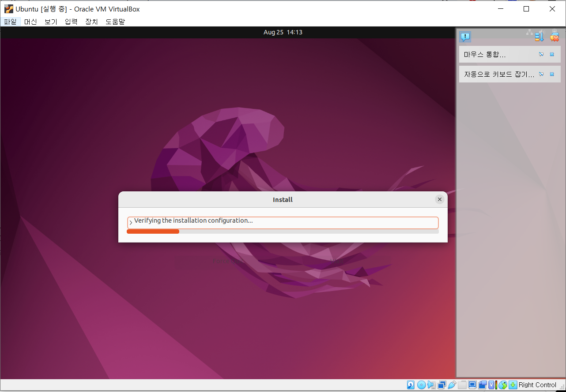Screen dimensions: 566x392
Task: Dismiss the 자동으로 키보드 잡기 notification with its X
Action: tap(552, 74)
